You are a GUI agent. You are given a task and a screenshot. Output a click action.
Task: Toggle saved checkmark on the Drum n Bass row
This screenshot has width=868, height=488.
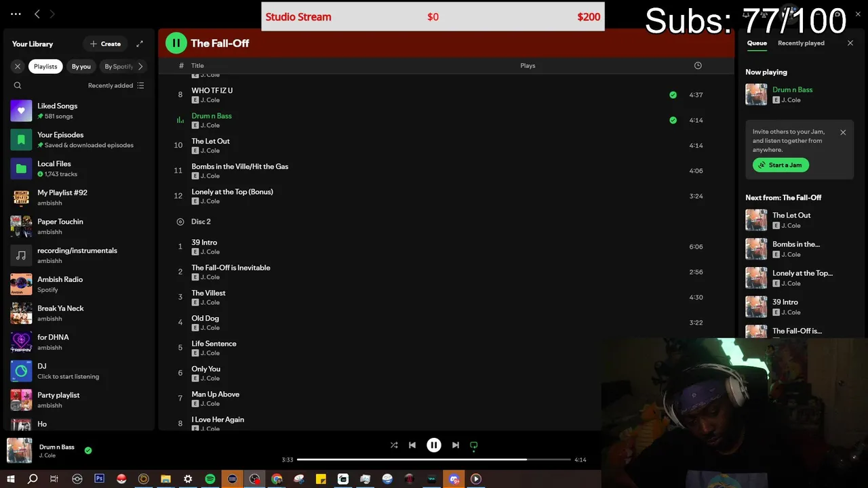(x=673, y=120)
